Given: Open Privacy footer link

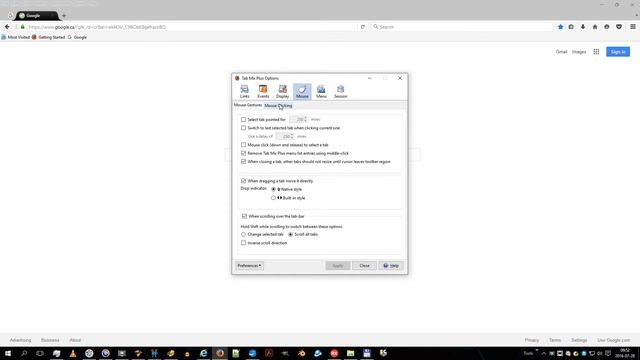Looking at the screenshot, I should tap(532, 340).
